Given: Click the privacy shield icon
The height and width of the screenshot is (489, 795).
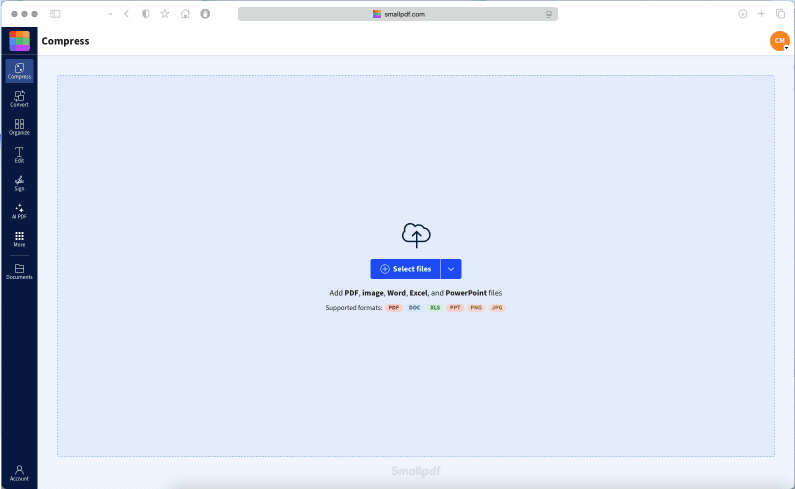Looking at the screenshot, I should pyautogui.click(x=146, y=14).
